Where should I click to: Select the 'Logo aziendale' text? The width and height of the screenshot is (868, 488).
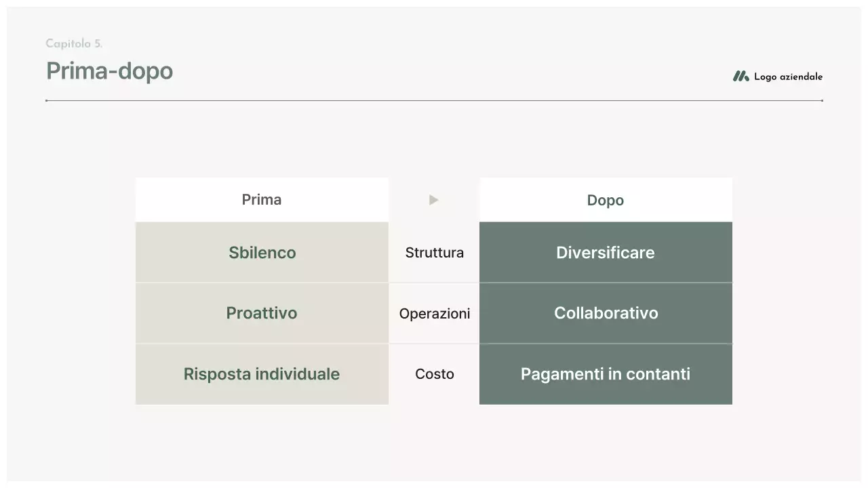(788, 77)
